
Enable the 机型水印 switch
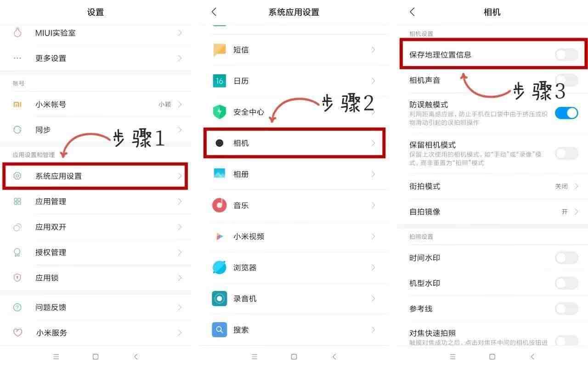(566, 283)
